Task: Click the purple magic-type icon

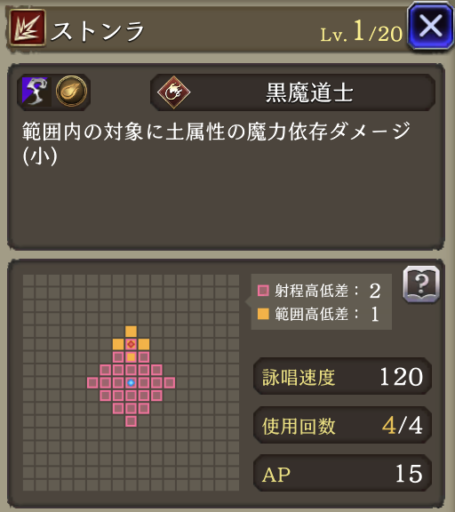Action: coord(35,91)
